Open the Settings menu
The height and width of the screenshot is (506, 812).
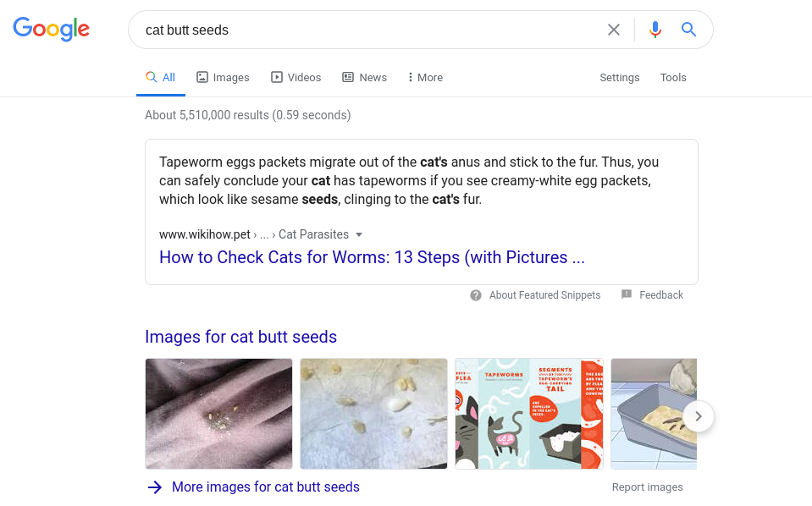619,77
